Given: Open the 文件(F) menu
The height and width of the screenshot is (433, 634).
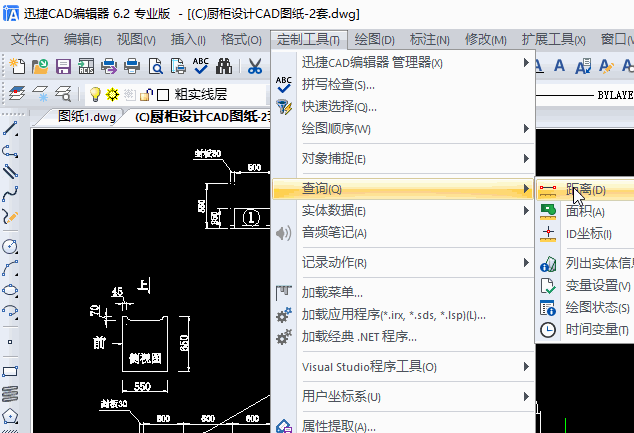Looking at the screenshot, I should [30, 40].
